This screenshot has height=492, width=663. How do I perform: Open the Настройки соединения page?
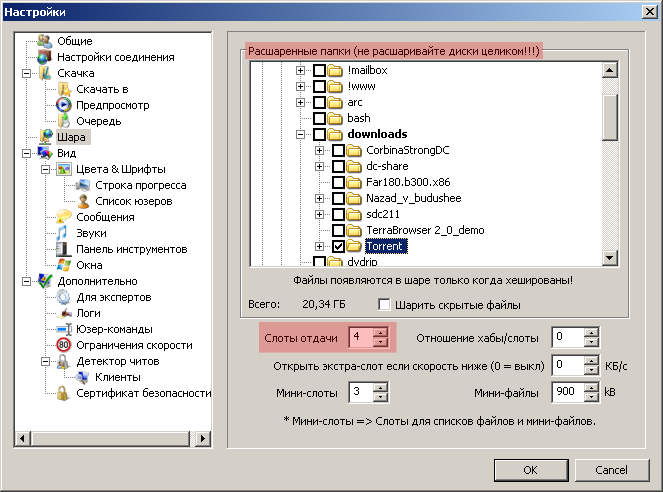pos(116,57)
